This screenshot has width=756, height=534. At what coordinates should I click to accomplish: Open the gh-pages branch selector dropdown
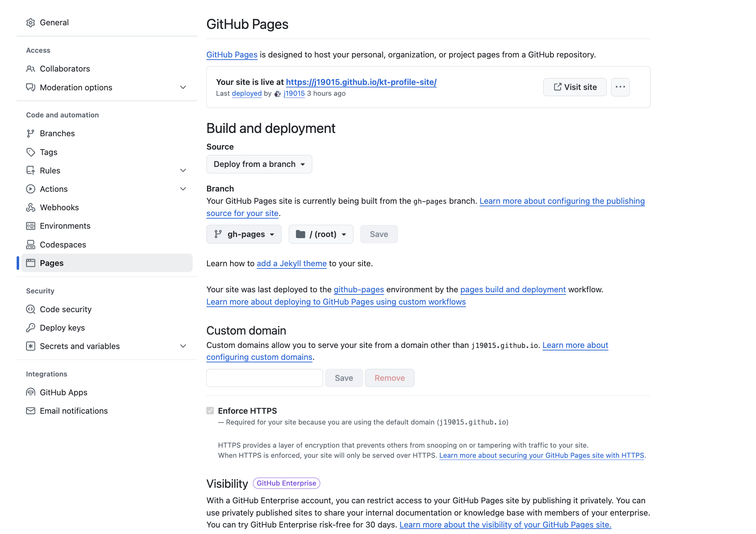(244, 234)
